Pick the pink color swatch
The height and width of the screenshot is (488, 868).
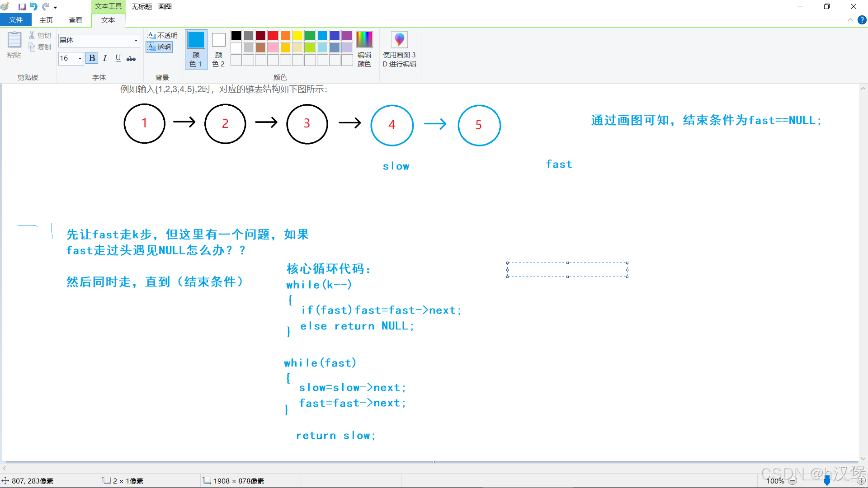[x=273, y=47]
